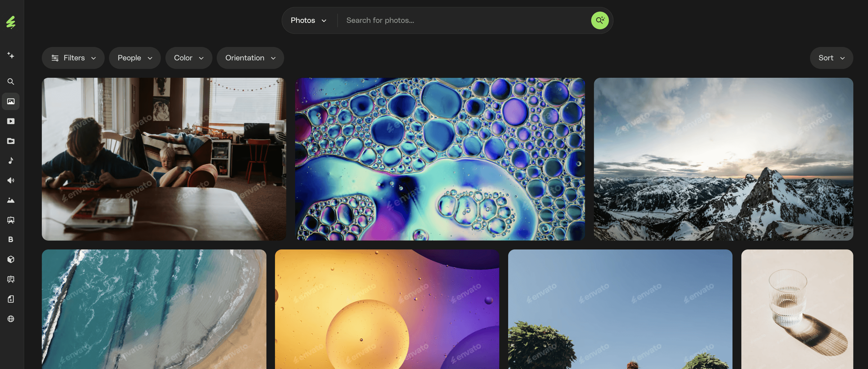
Task: Open the Color filter dropdown
Action: pyautogui.click(x=188, y=58)
